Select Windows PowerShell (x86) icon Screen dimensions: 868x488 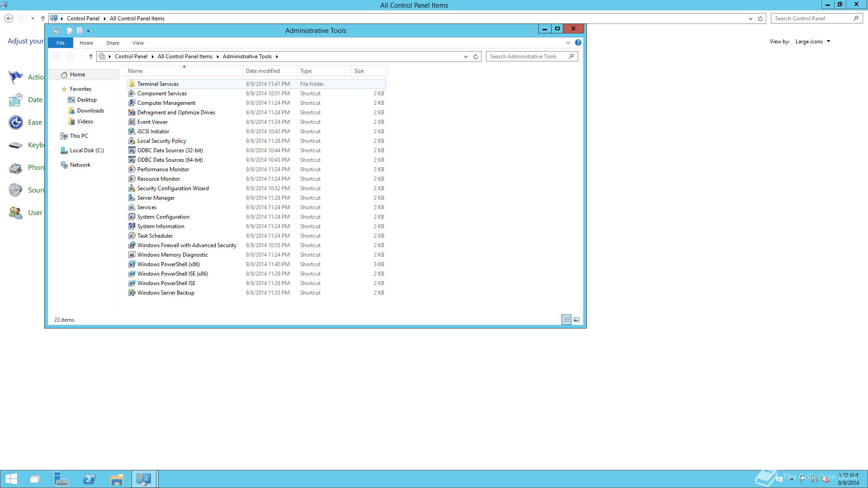(132, 264)
